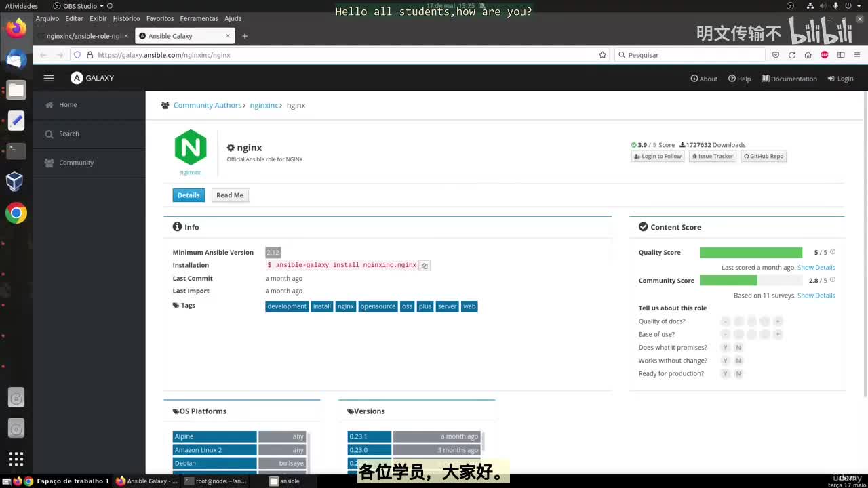Bookmark this page with the star icon

click(602, 55)
